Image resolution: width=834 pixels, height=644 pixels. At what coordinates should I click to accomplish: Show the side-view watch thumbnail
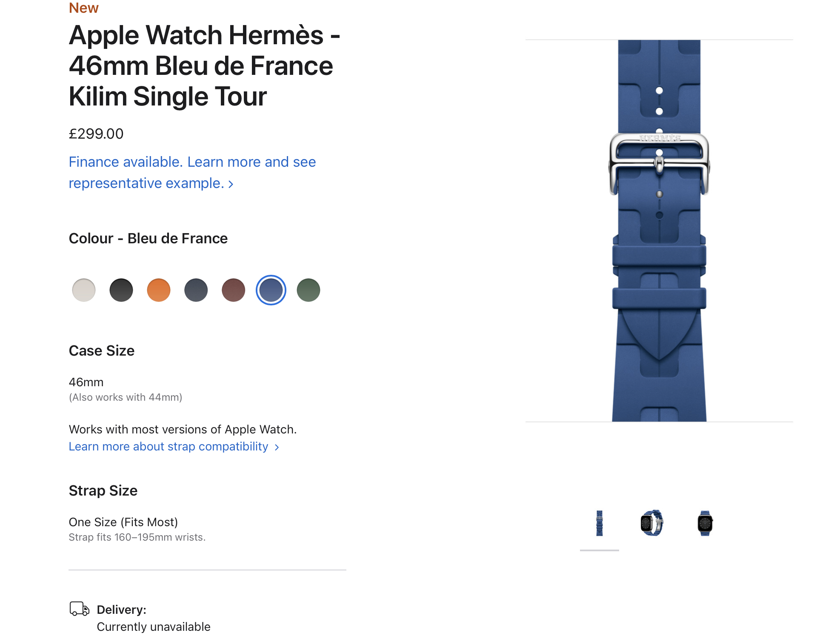[652, 523]
